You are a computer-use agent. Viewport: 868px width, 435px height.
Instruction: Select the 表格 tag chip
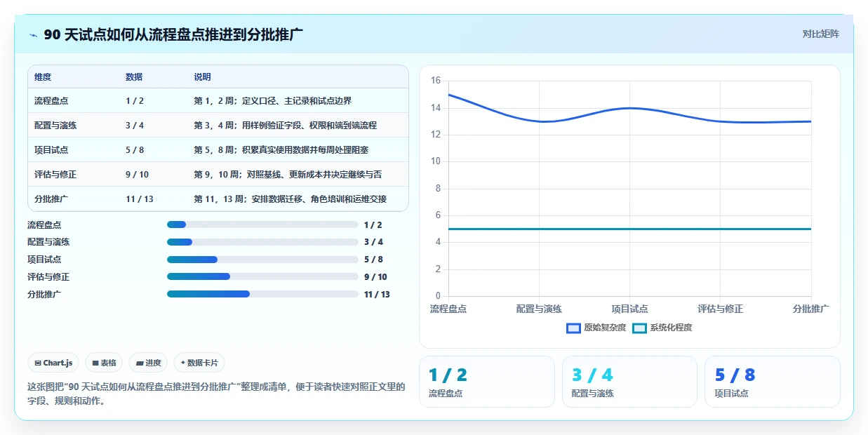(104, 363)
